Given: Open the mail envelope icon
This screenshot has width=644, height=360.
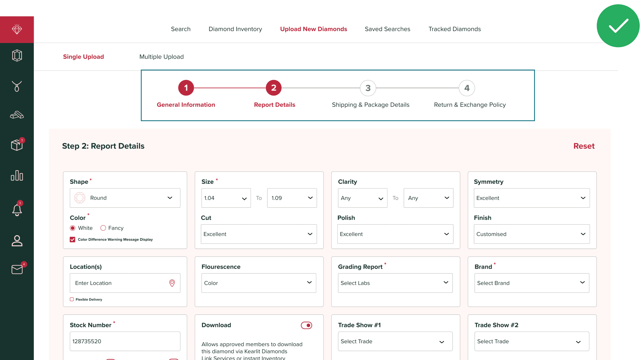Looking at the screenshot, I should click(17, 269).
